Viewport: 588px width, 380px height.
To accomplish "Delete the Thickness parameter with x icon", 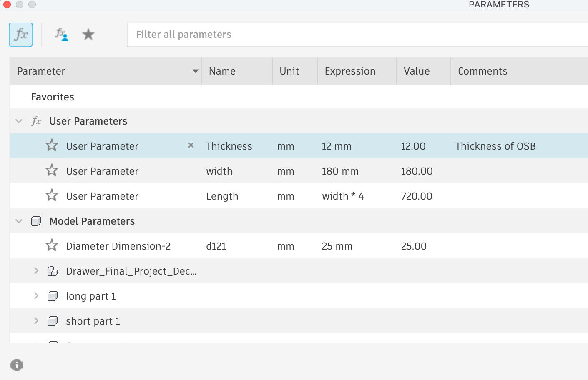I will [x=191, y=145].
